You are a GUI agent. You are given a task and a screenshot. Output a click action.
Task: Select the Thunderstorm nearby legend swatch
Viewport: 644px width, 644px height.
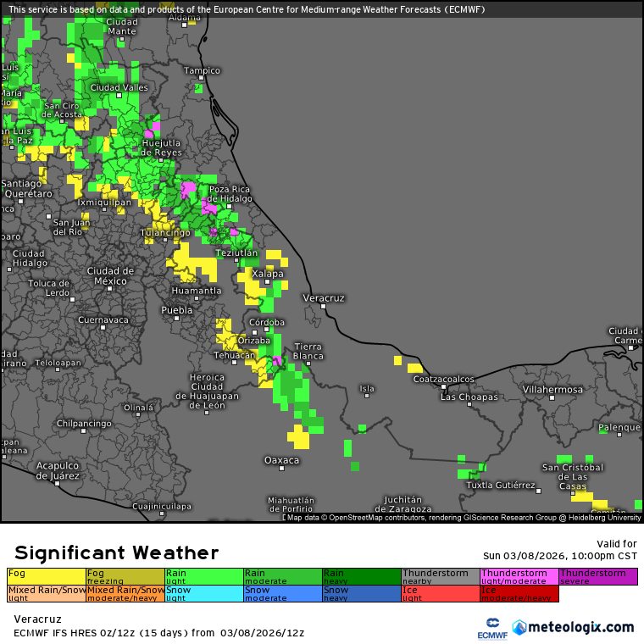coord(441,577)
